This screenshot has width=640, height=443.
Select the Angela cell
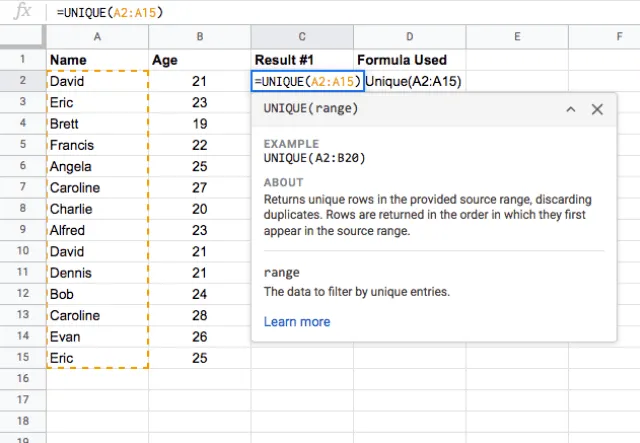[98, 166]
